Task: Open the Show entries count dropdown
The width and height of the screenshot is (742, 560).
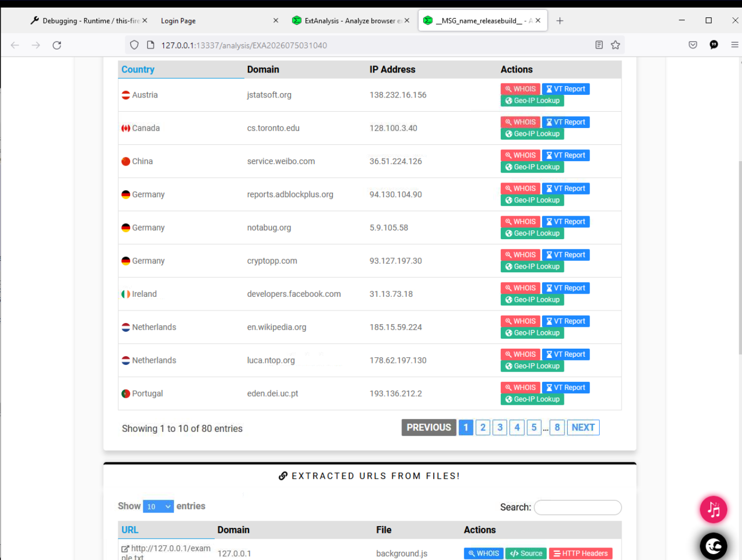Action: [158, 507]
